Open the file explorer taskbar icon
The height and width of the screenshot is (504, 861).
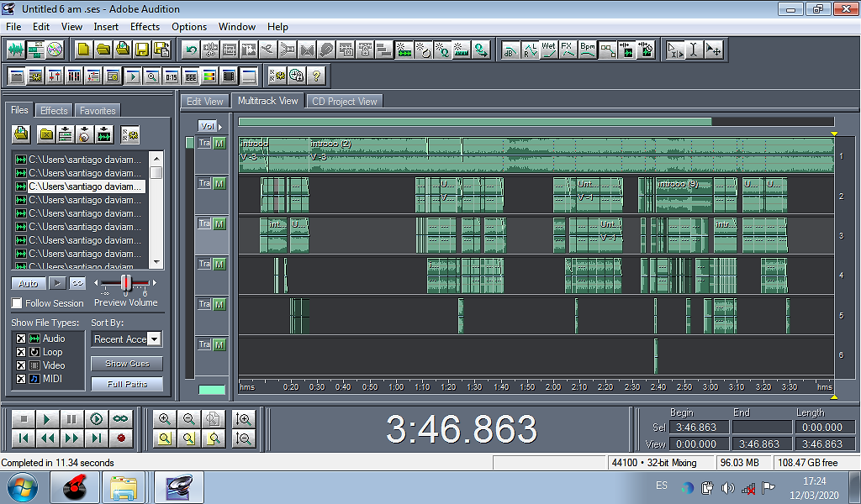point(124,487)
